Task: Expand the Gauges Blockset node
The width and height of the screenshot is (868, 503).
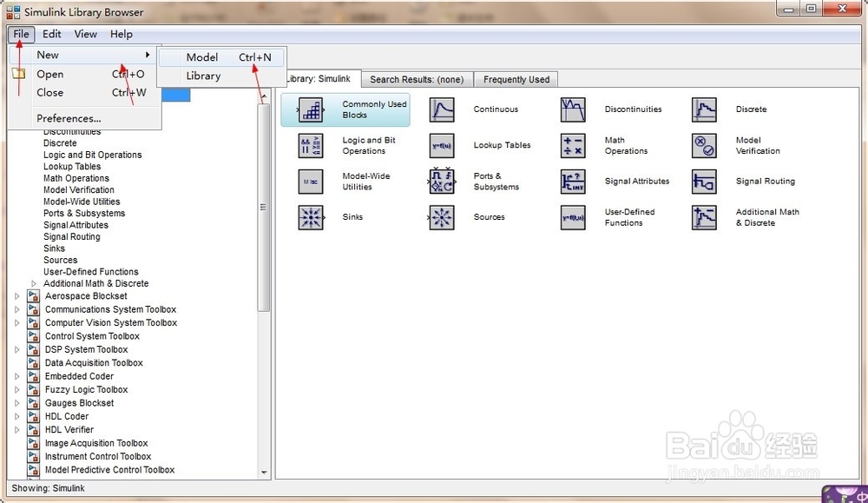Action: [x=16, y=403]
